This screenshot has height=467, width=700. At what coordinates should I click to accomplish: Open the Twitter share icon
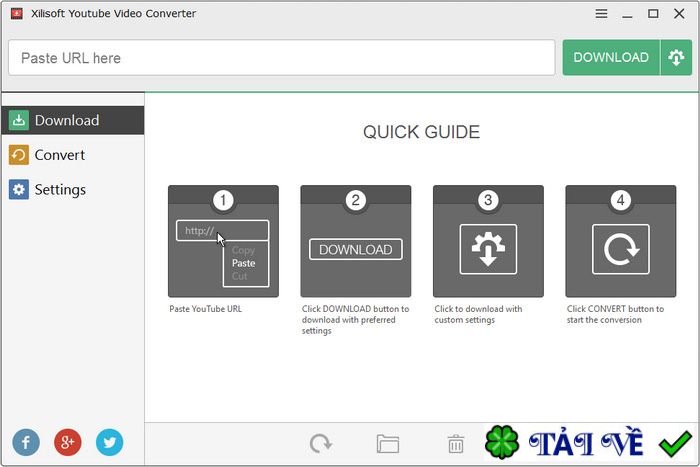click(x=109, y=442)
